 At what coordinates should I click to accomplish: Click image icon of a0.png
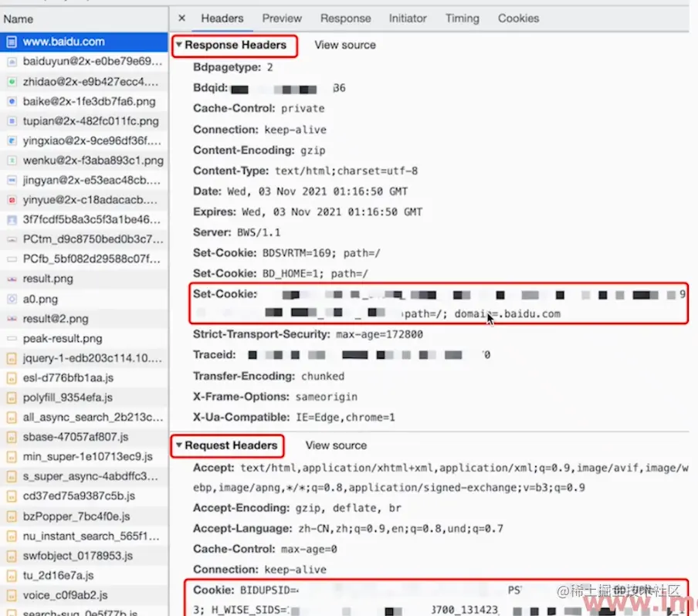coord(12,299)
